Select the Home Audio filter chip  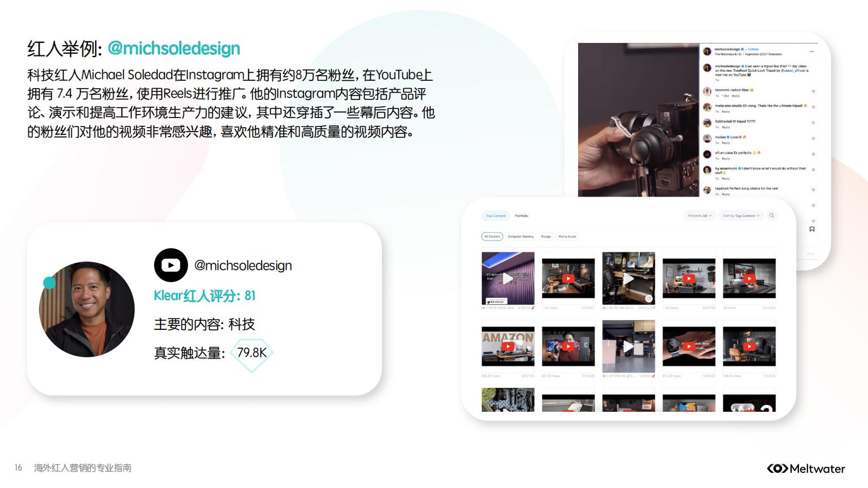click(x=567, y=237)
